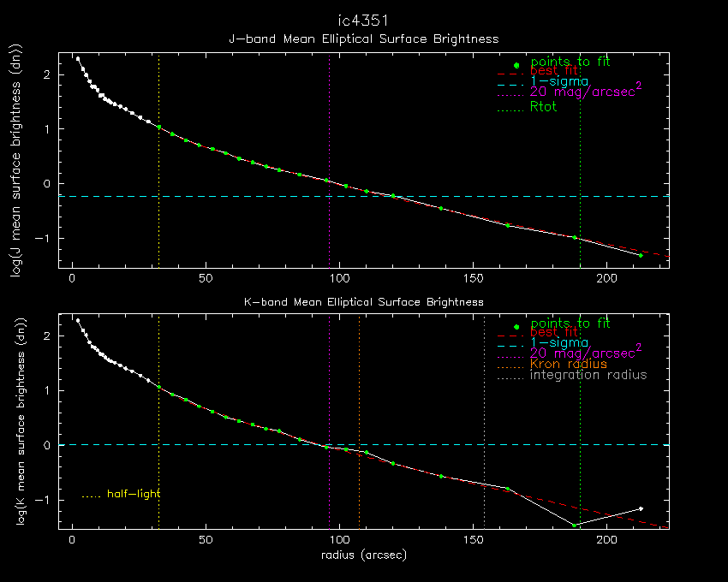Select the integration radius legend entry

pos(588,375)
